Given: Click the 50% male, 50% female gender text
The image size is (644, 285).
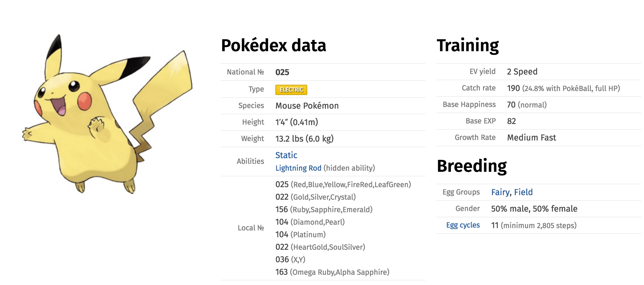Looking at the screenshot, I should point(534,209).
